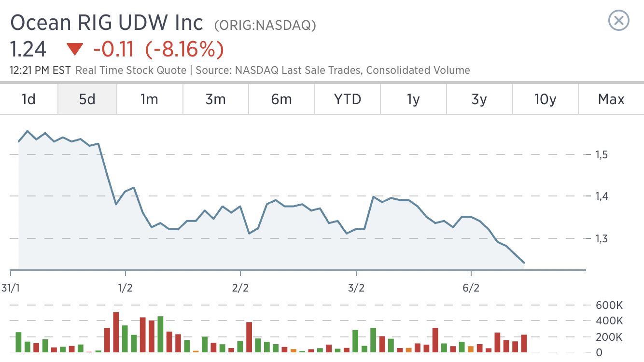This screenshot has width=644, height=362.
Task: Switch chart to the 1d range
Action: coord(28,99)
